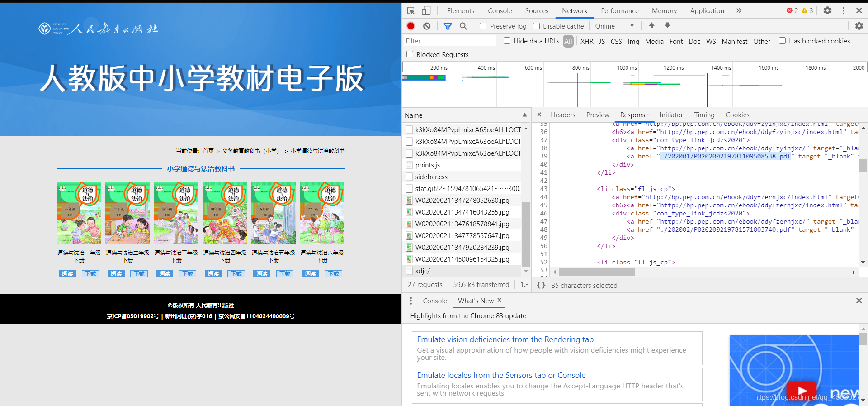Filter requests by Img type
The width and height of the screenshot is (868, 406).
[x=633, y=41]
